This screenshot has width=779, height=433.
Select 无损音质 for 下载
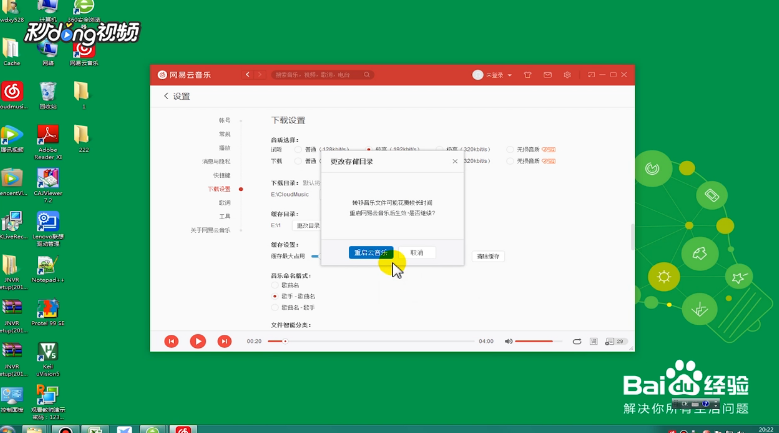[x=510, y=161]
